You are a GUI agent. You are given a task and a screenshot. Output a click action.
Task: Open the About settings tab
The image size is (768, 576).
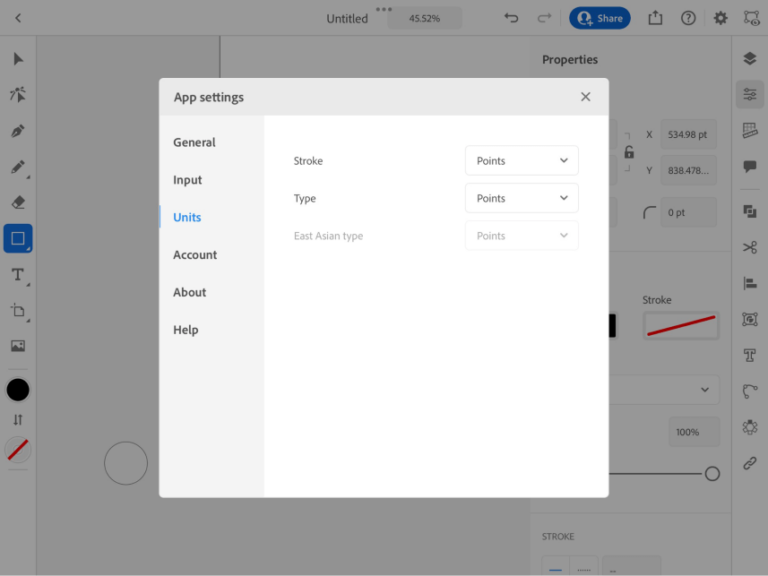tap(190, 292)
